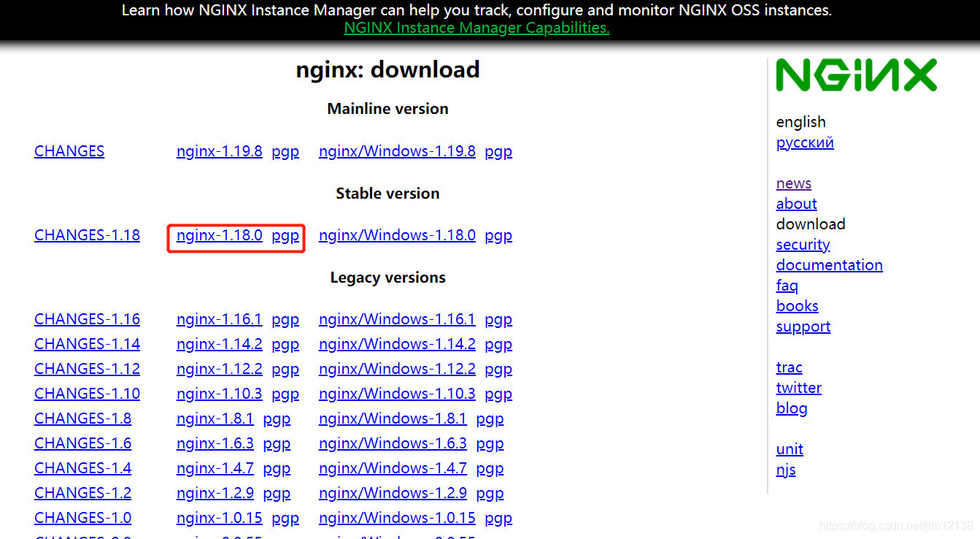Open CHANGES-1.18 link
The image size is (980, 539).
87,235
